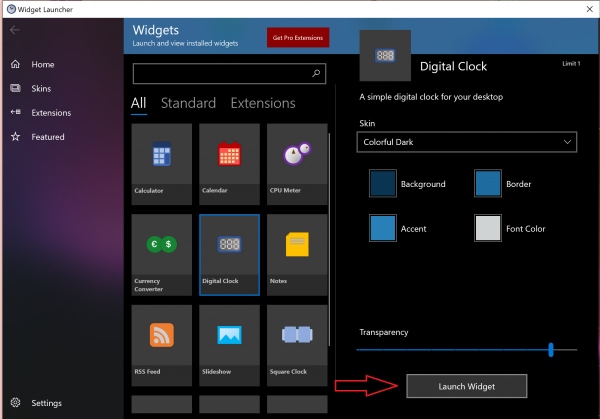This screenshot has height=419, width=600.
Task: Click 'Launch and view installed widgets' subtitle
Action: 185,43
